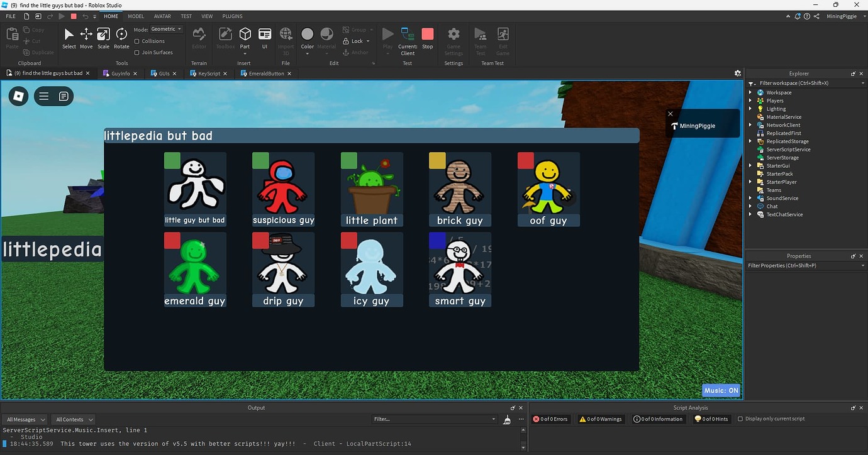Open All Messages dropdown

click(x=25, y=419)
